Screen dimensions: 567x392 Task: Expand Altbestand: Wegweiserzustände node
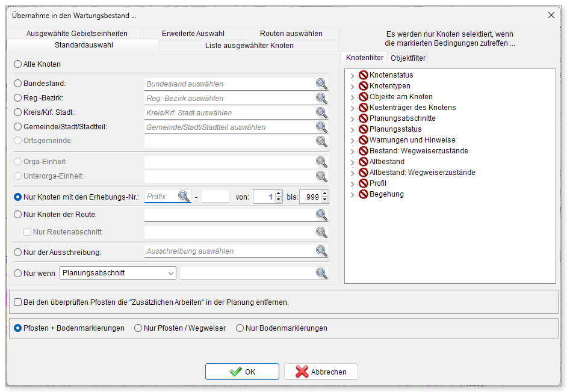[x=352, y=173]
